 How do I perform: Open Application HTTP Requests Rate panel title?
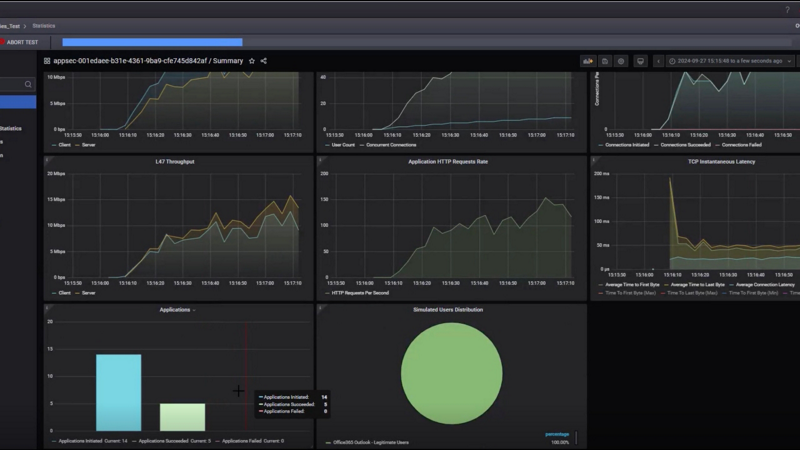click(x=448, y=162)
